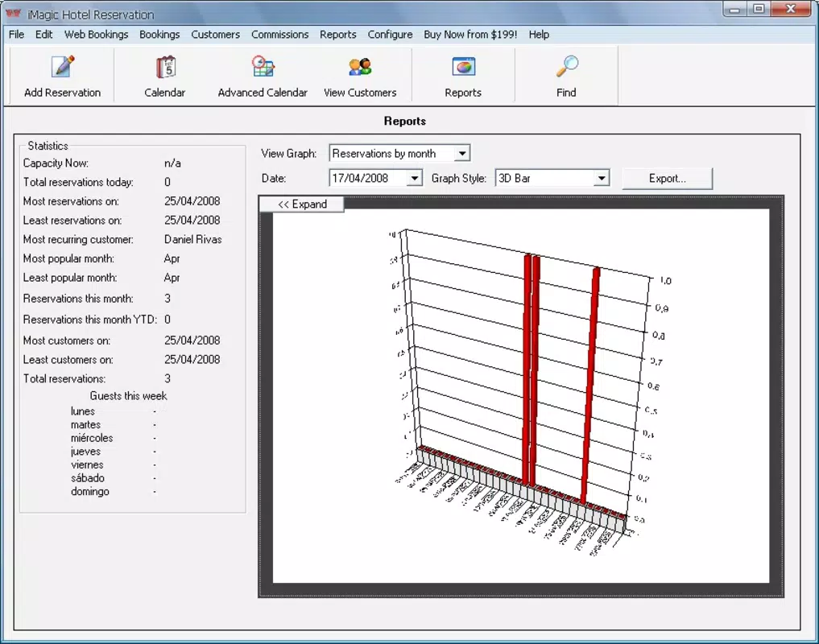This screenshot has width=819, height=644.
Task: Open the Commissions menu
Action: click(x=280, y=35)
